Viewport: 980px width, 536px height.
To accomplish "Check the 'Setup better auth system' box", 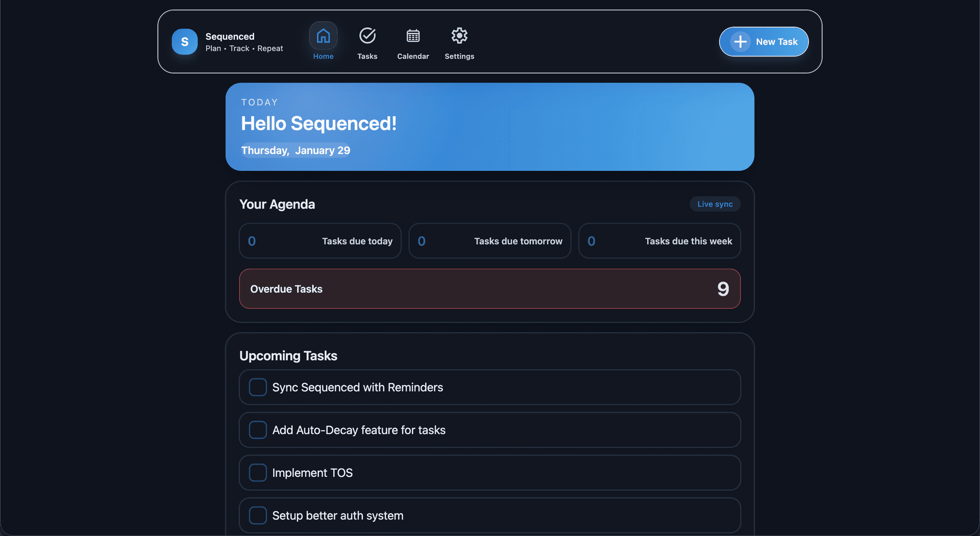I will tap(258, 515).
